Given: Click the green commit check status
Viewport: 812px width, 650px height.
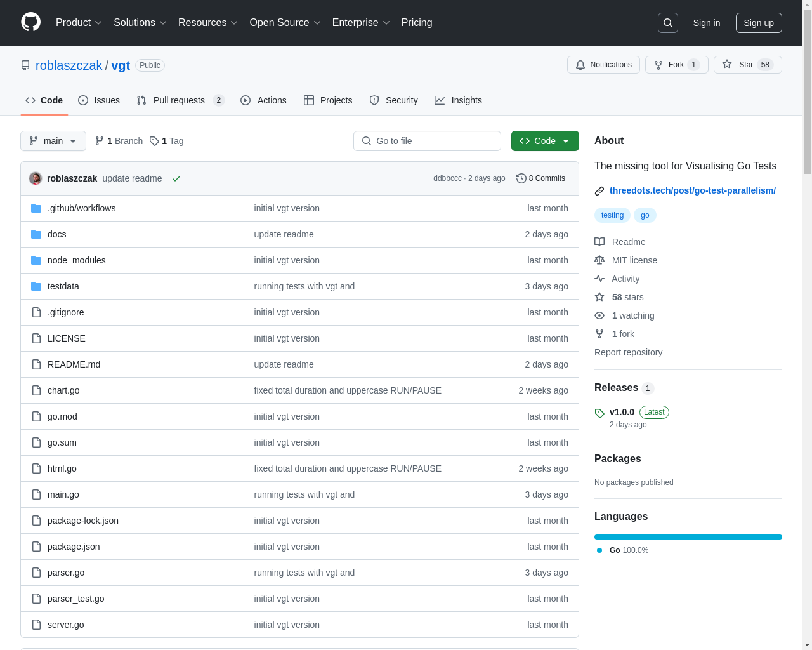Looking at the screenshot, I should coord(176,178).
